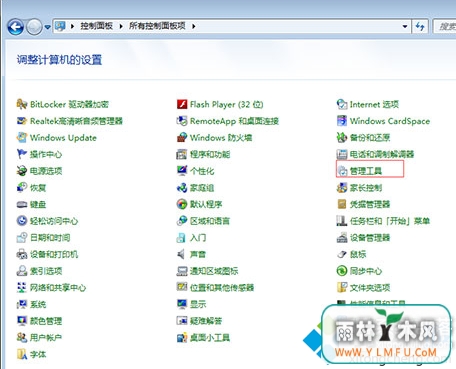Click the Windows 防火墙 icon

click(x=182, y=138)
